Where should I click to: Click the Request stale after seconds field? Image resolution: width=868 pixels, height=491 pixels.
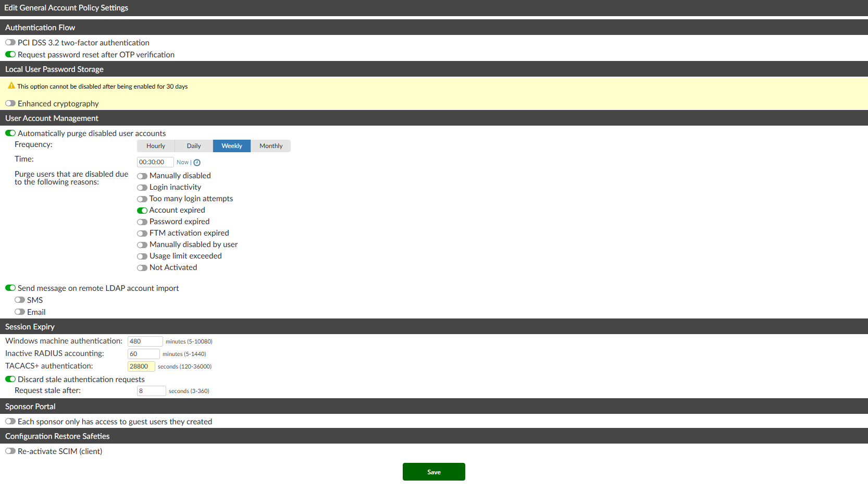[152, 391]
